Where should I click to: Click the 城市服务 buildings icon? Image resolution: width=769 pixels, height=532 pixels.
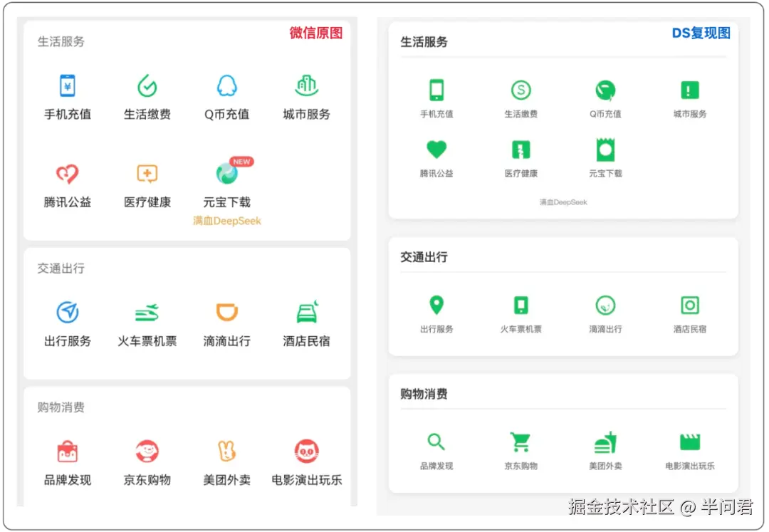pos(306,85)
